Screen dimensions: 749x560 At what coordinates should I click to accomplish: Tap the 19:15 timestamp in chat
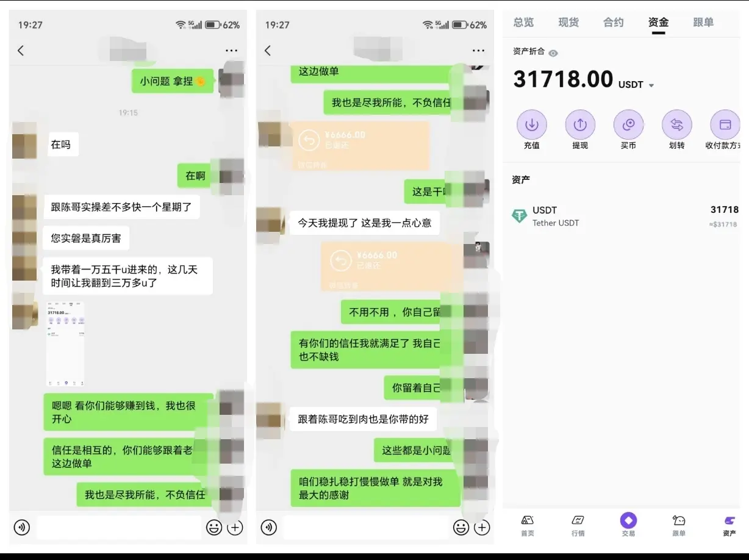(x=128, y=113)
